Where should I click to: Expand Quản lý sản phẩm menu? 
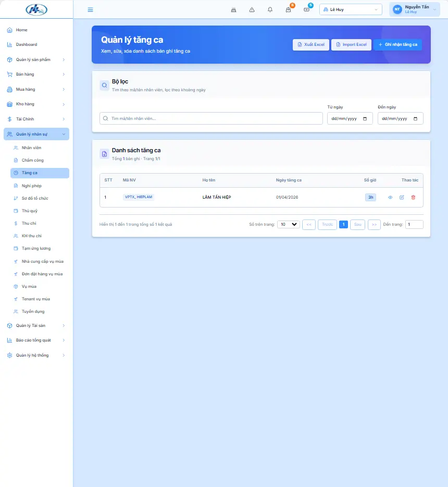[x=36, y=59]
